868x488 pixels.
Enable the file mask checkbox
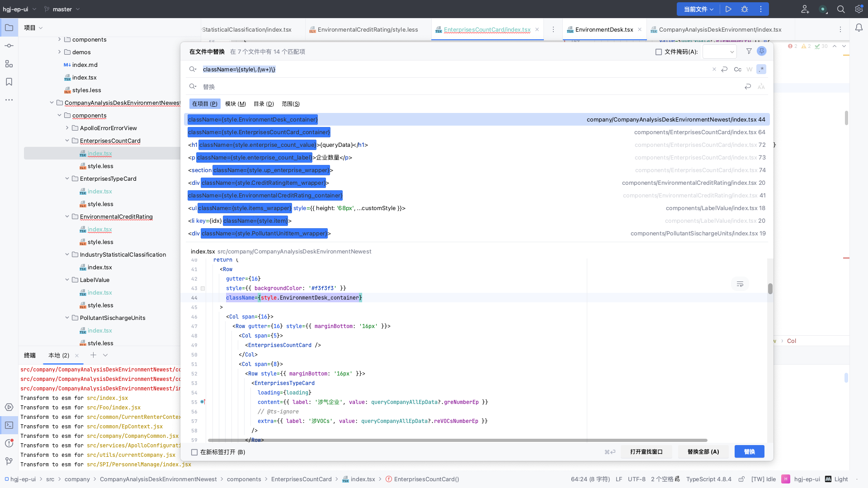pos(659,52)
